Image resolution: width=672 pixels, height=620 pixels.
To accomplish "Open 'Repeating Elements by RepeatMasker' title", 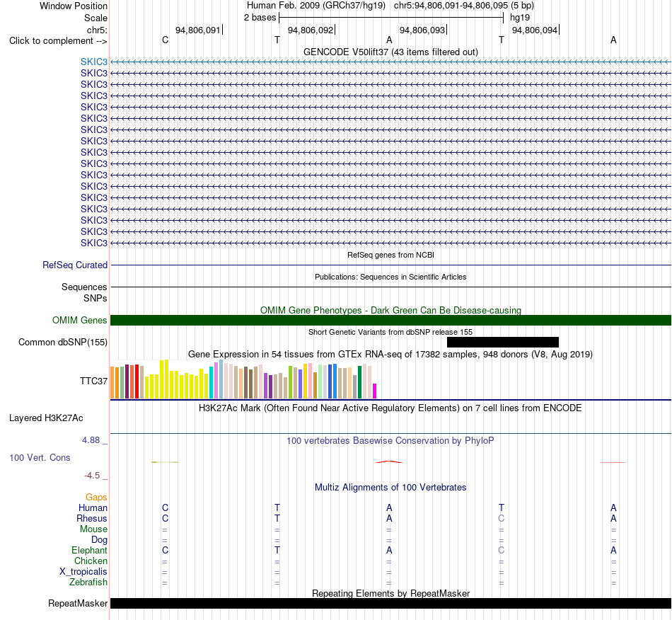I will click(x=390, y=593).
